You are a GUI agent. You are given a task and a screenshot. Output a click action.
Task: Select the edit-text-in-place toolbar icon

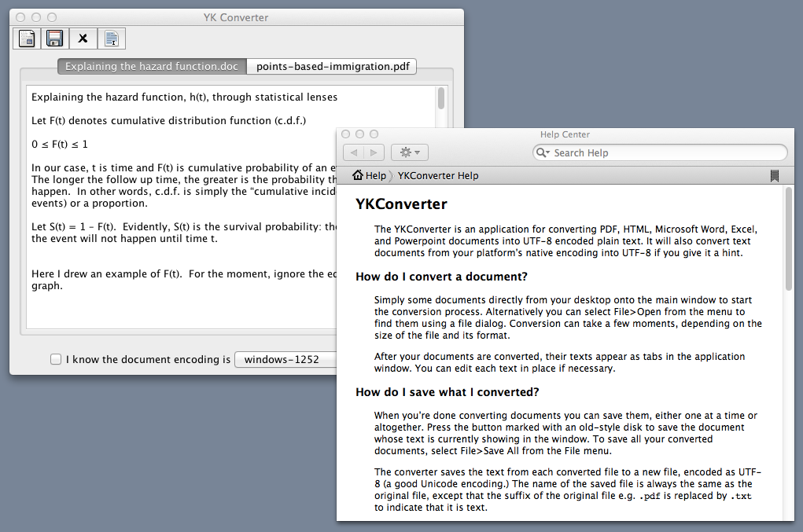[111, 38]
